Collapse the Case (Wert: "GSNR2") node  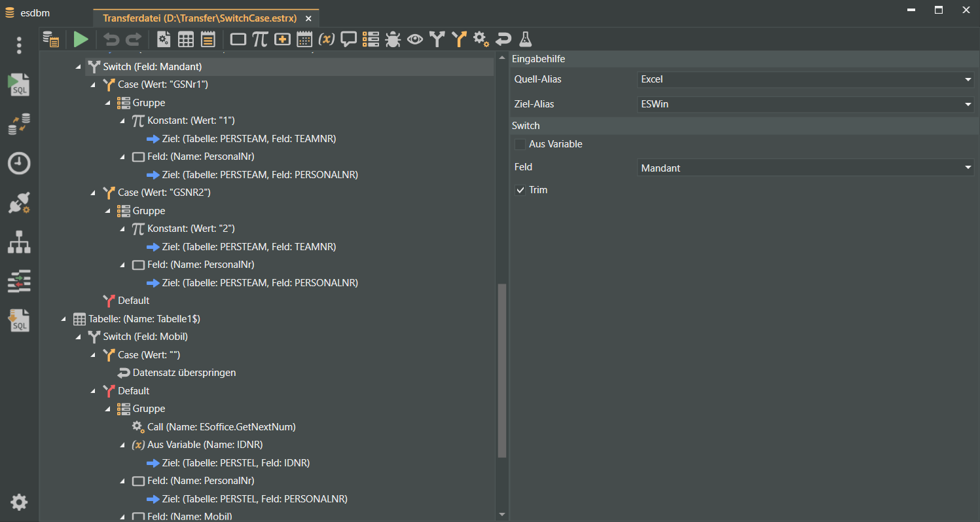[x=94, y=193]
